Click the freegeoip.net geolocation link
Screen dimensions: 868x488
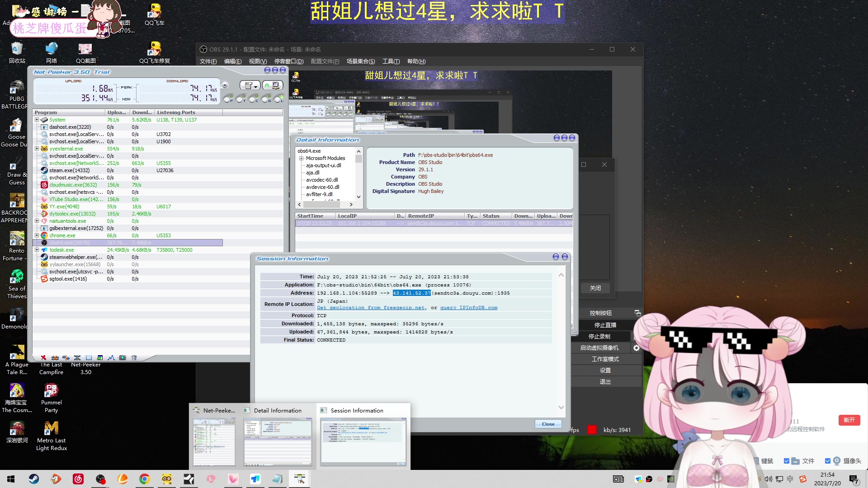(371, 308)
